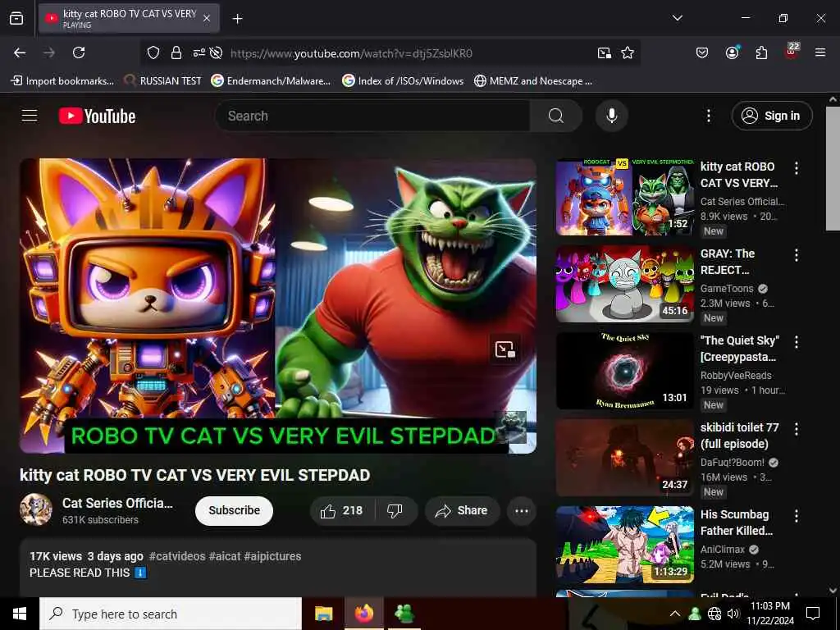Open RUSSIAN TEST bookmark
840x630 pixels.
pos(162,81)
